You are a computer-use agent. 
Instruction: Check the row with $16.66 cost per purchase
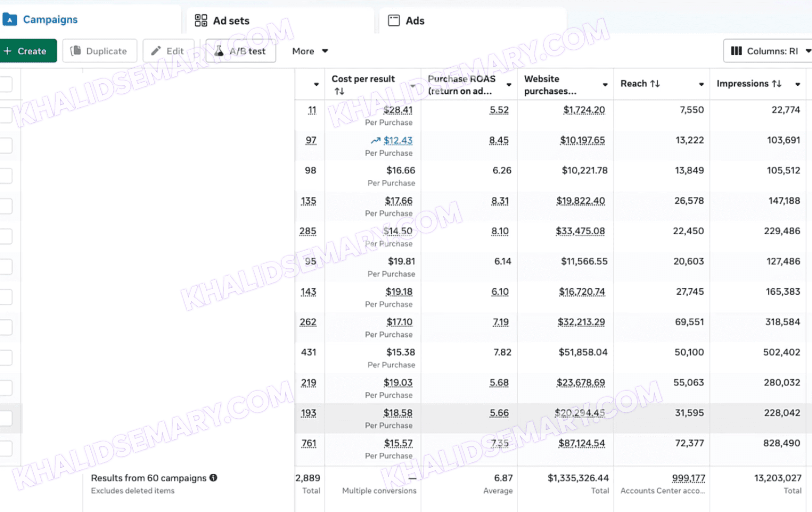pos(6,175)
